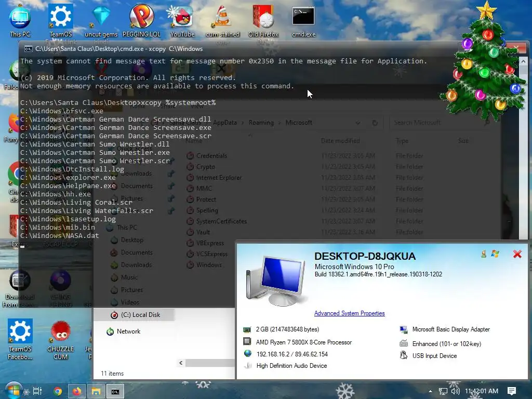Show hidden tray icons chevron
This screenshot has width=532, height=399.
[x=430, y=391]
